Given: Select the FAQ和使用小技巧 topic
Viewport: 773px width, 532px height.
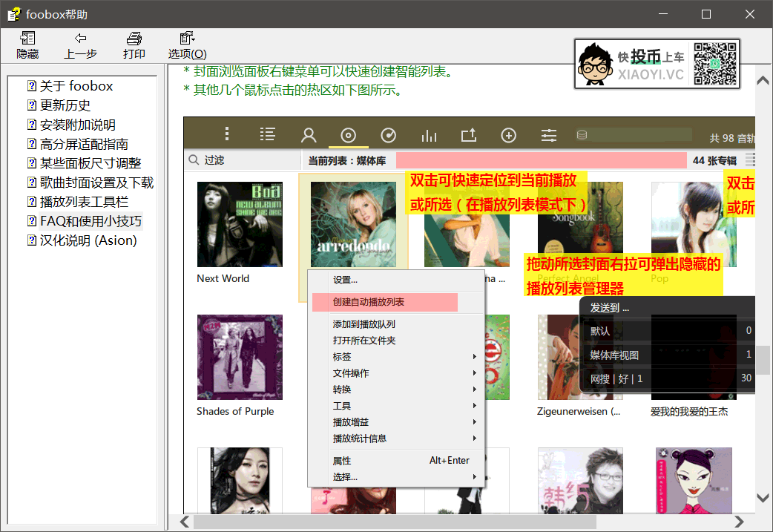Looking at the screenshot, I should click(x=85, y=221).
